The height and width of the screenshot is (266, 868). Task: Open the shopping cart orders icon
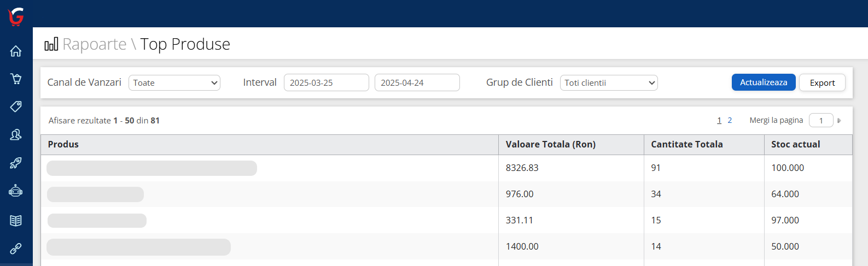tap(16, 79)
